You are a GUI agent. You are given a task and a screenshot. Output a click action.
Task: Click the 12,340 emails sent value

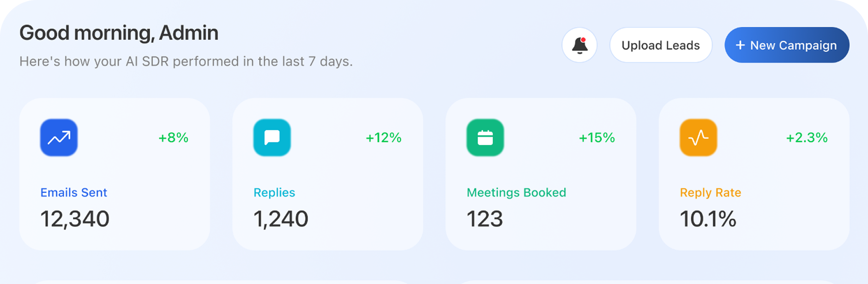75,219
